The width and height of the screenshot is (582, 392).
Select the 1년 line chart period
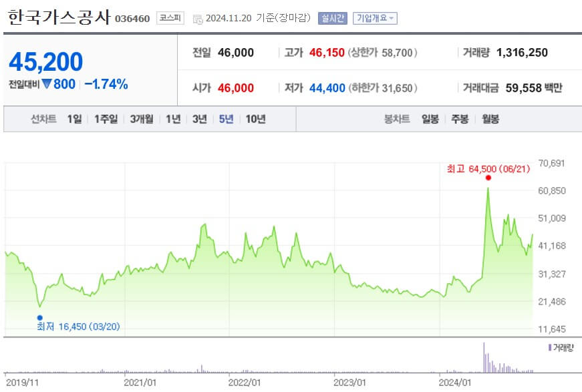[x=173, y=119]
